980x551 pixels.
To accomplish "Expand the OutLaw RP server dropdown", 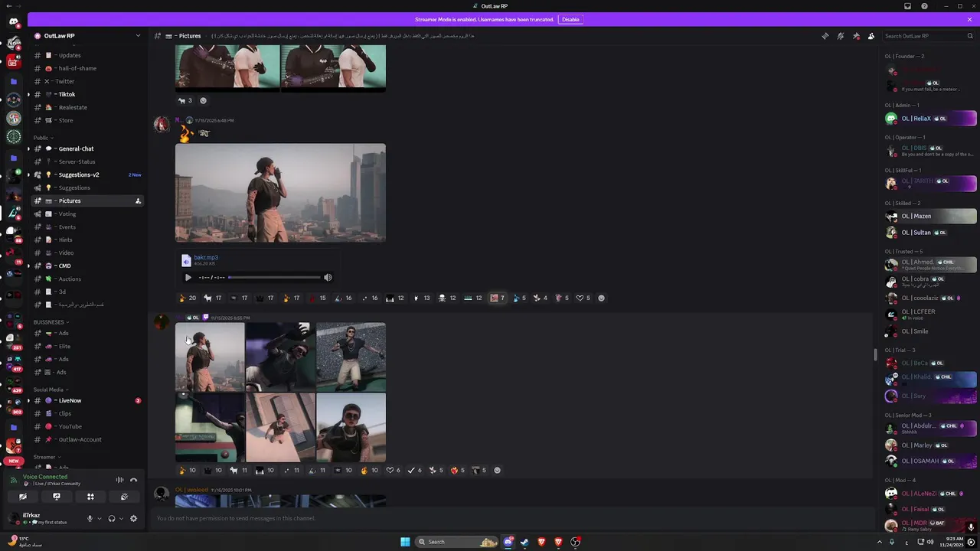I will tap(138, 36).
